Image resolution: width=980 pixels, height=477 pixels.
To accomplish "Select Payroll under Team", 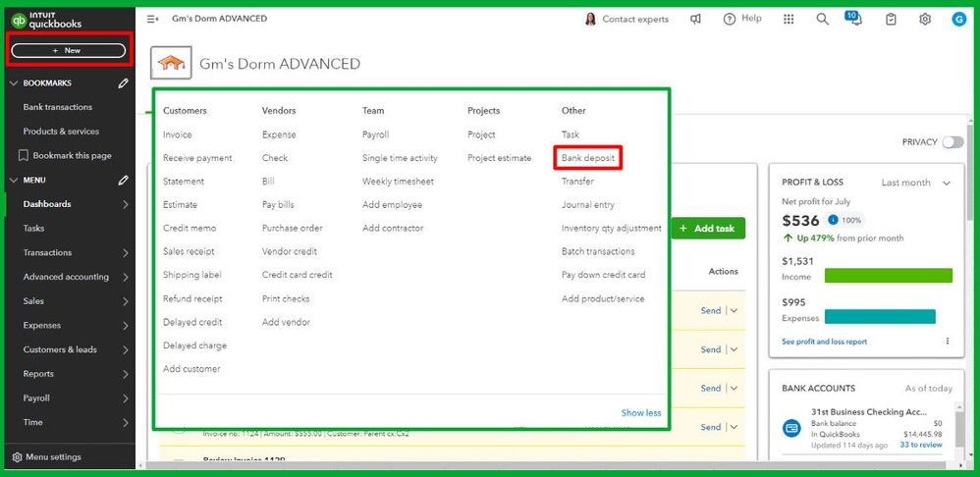I will [x=376, y=134].
